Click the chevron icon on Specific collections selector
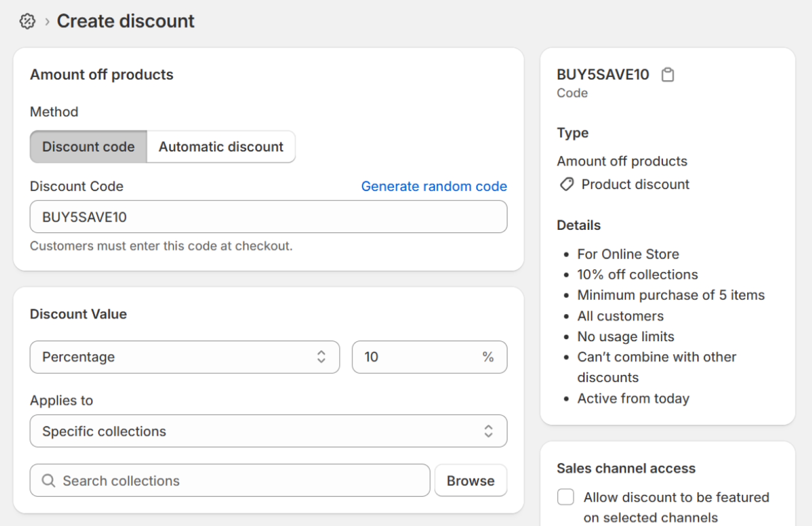This screenshot has height=526, width=812. [489, 431]
